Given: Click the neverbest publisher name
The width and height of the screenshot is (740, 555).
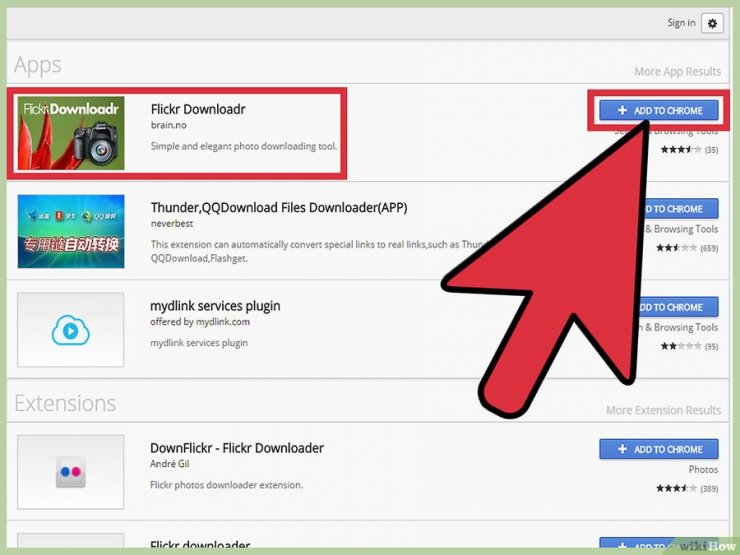Looking at the screenshot, I should 172,223.
